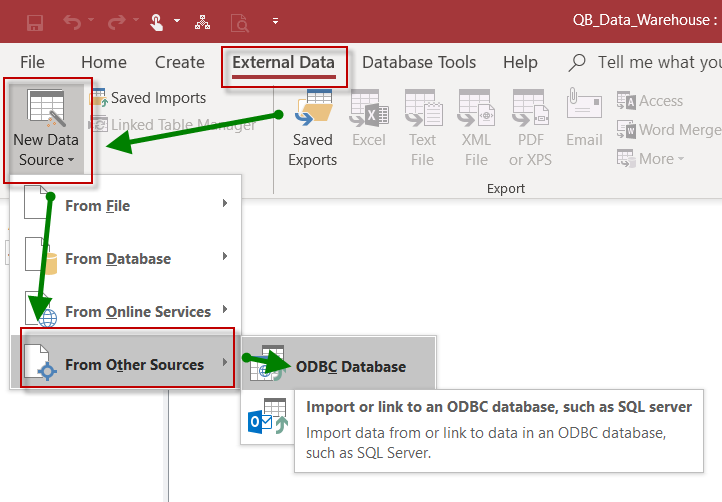Viewport: 722px width, 502px height.
Task: Click the Redo arrow icon
Action: [116, 22]
